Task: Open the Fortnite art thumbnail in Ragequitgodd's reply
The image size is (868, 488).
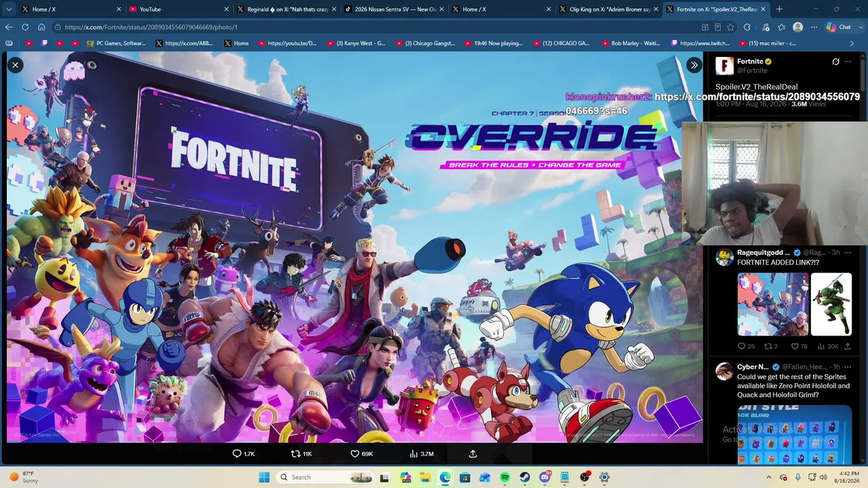Action: 773,304
